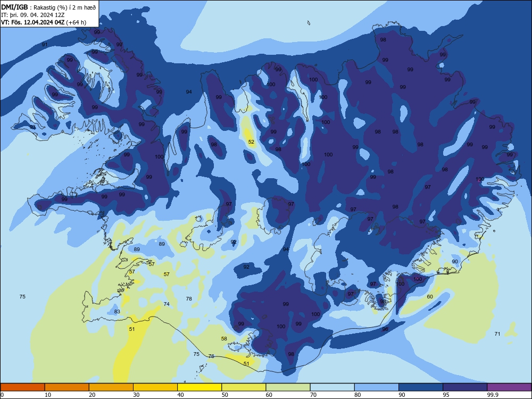Click the '70' legend scale label
Viewport: 532px width, 399px height.
tap(313, 395)
